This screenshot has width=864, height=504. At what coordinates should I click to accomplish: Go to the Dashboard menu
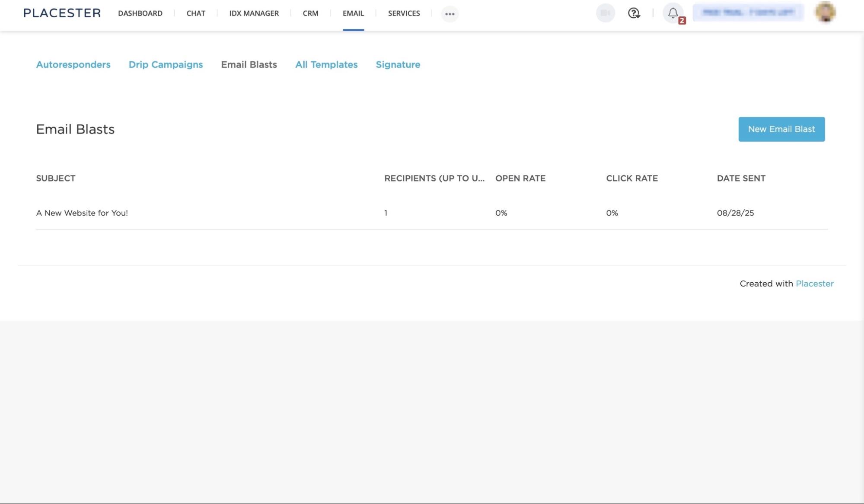tap(140, 13)
